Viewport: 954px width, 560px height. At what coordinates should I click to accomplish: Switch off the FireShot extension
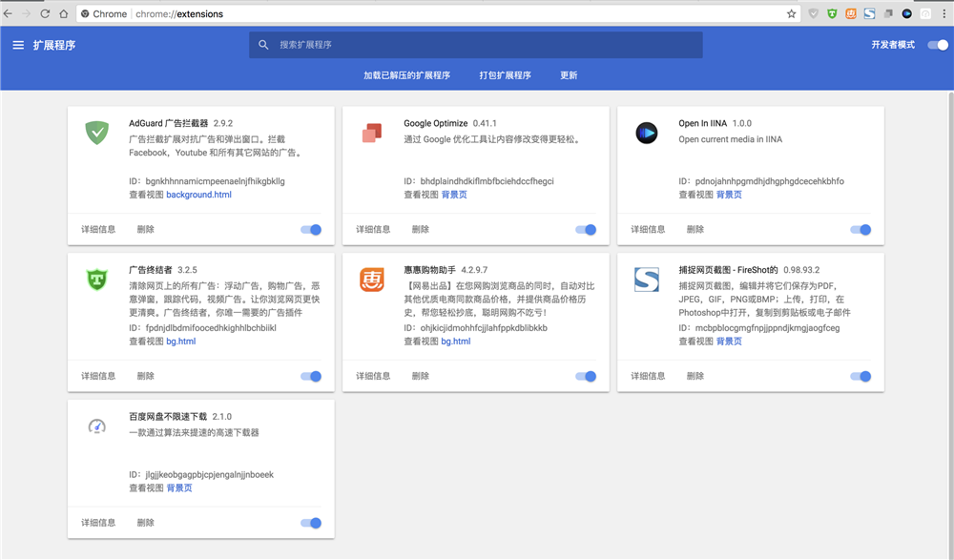(861, 376)
